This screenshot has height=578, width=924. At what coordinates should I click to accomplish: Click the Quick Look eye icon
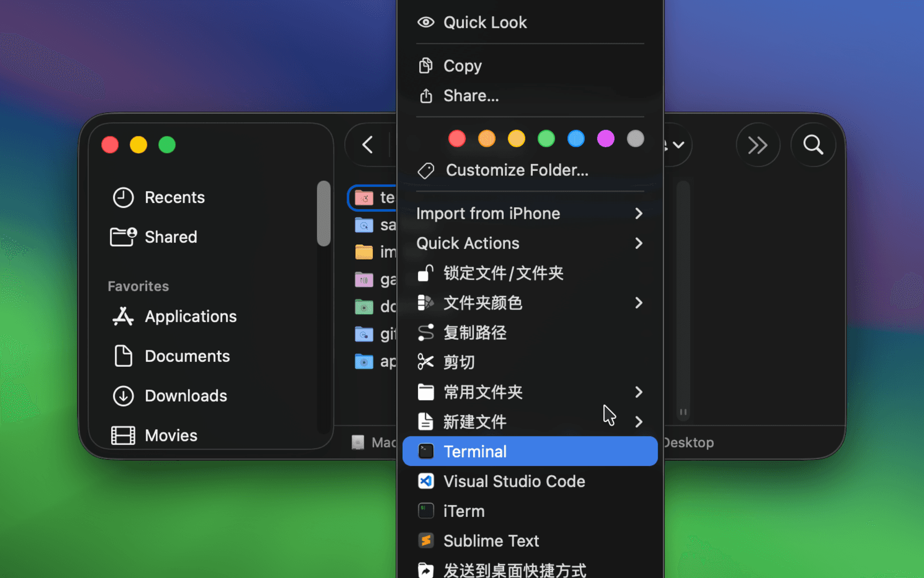point(426,22)
